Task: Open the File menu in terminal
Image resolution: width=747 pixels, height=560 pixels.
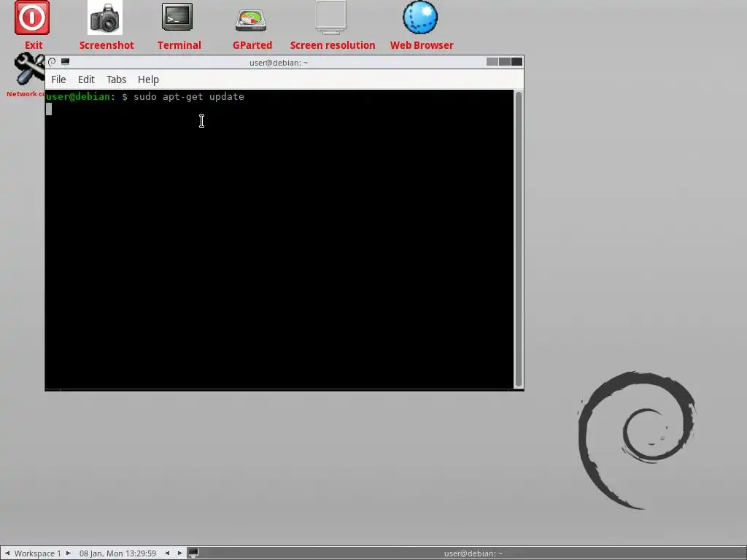Action: 58,79
